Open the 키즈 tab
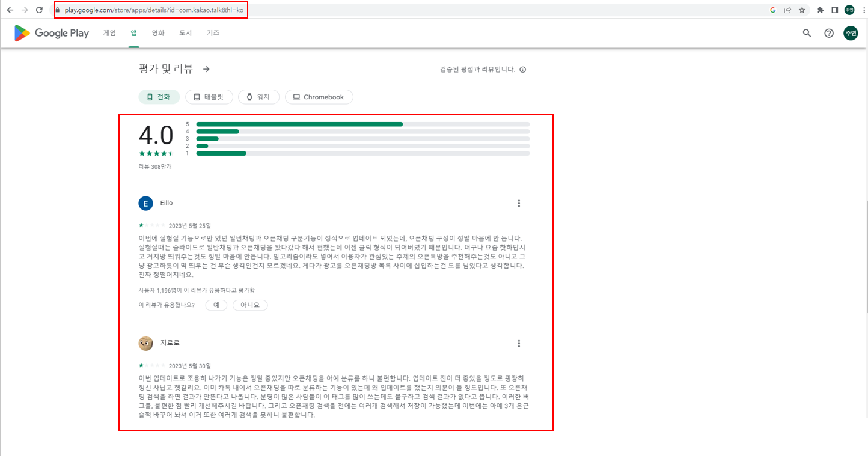Screen dimensions: 868x456 [213, 33]
